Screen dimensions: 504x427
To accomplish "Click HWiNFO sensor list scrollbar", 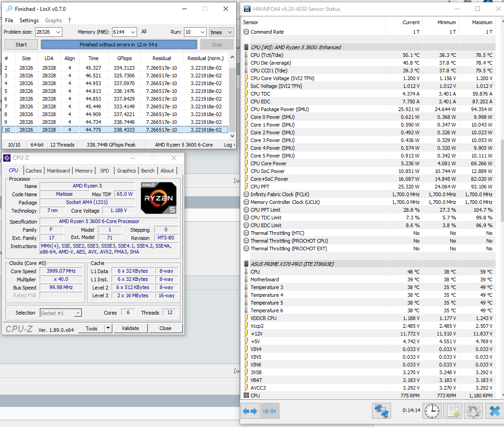I will (502, 180).
